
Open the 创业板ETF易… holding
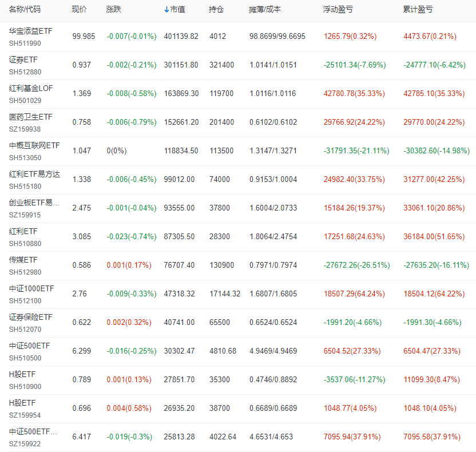[34, 203]
